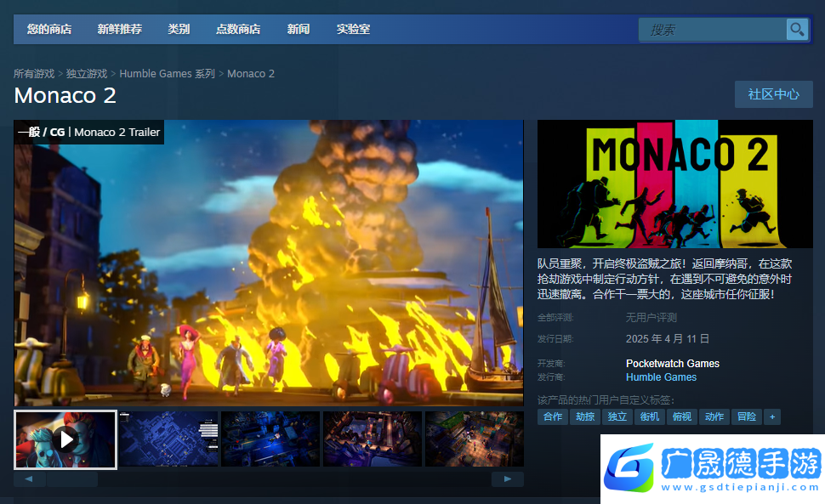Click the 动作 tag
The height and width of the screenshot is (504, 825).
coord(714,416)
